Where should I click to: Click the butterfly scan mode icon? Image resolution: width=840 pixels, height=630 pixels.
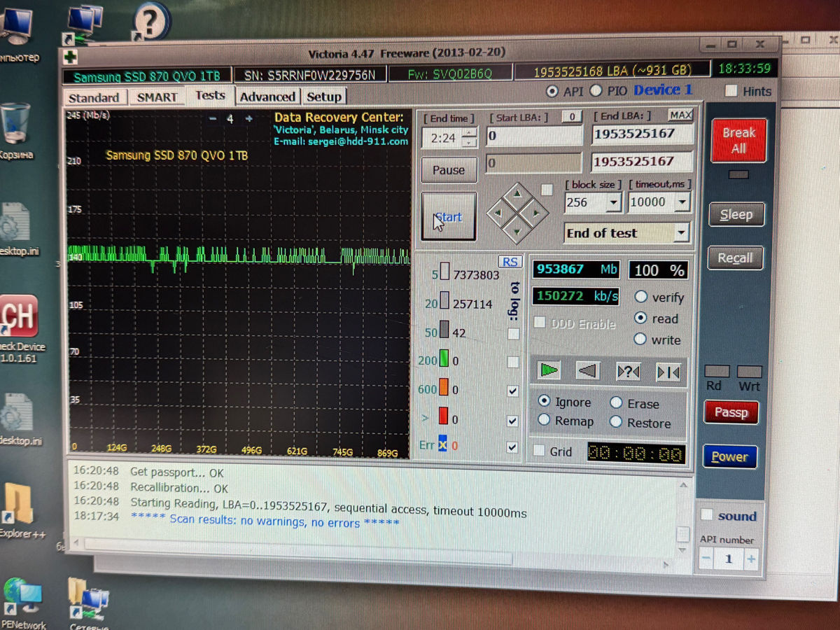(668, 372)
